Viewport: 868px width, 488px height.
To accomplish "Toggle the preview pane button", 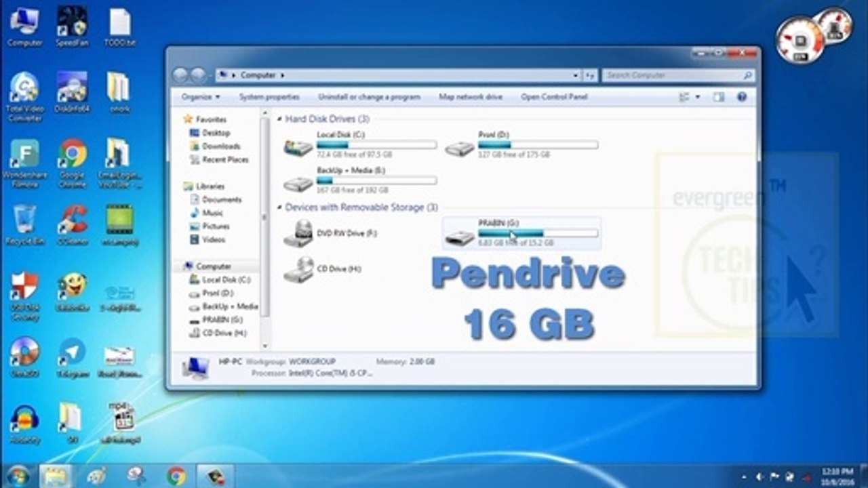I will (x=719, y=97).
